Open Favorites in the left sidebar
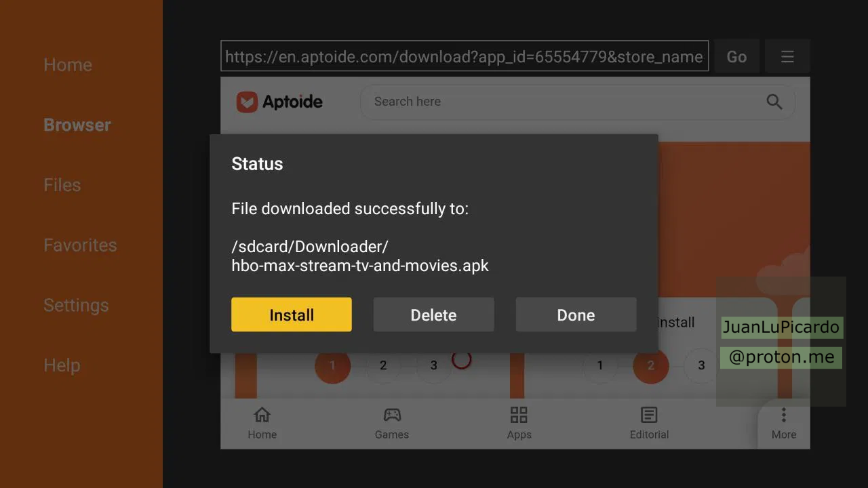The width and height of the screenshot is (868, 488). pos(80,245)
